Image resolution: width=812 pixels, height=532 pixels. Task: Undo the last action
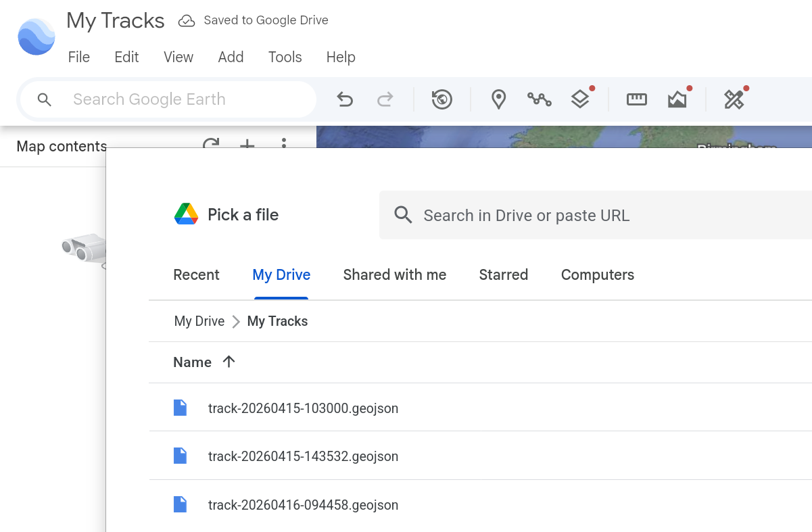(x=345, y=100)
